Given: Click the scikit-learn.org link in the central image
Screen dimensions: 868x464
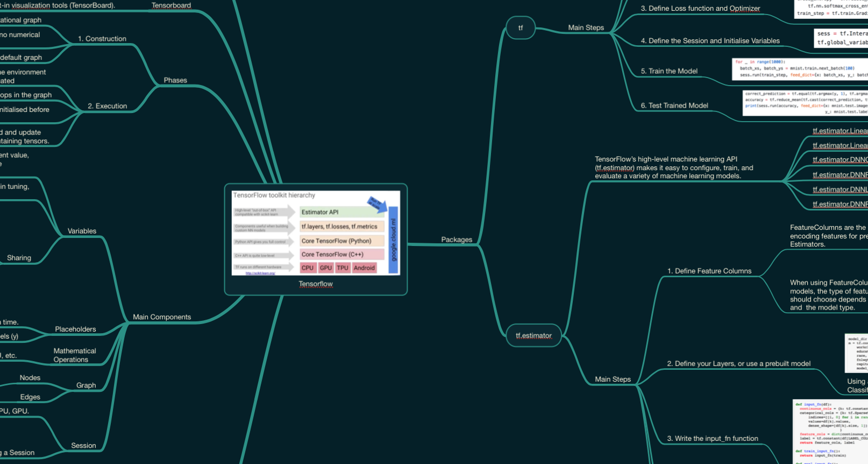Looking at the screenshot, I should pyautogui.click(x=260, y=273).
